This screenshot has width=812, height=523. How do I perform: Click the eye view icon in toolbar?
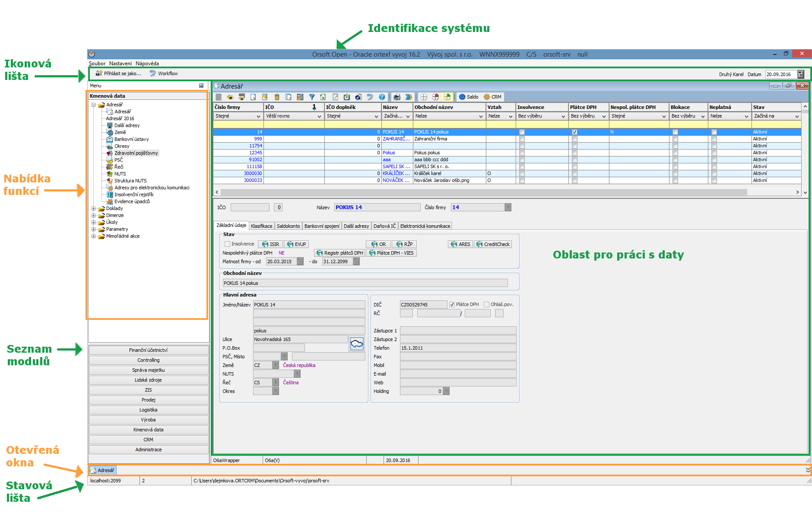pos(230,97)
